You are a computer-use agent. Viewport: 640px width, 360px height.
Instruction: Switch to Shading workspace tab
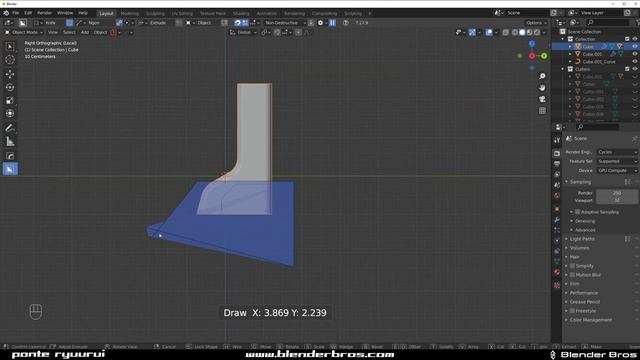[241, 13]
